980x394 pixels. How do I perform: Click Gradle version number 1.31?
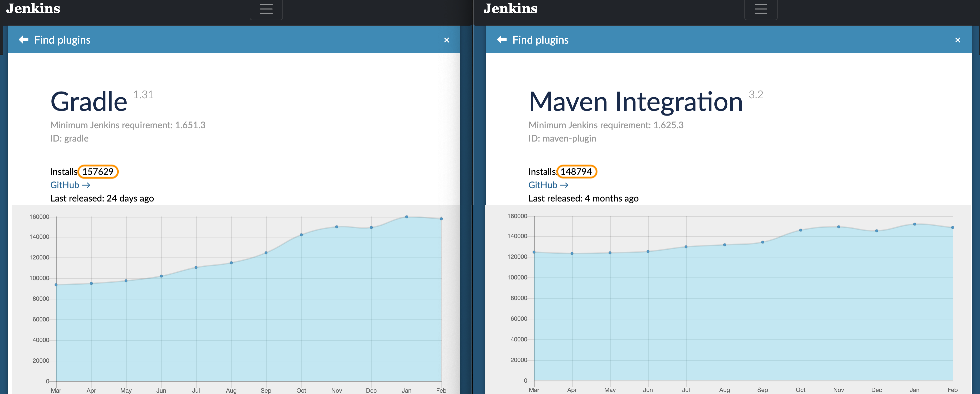[x=143, y=95]
